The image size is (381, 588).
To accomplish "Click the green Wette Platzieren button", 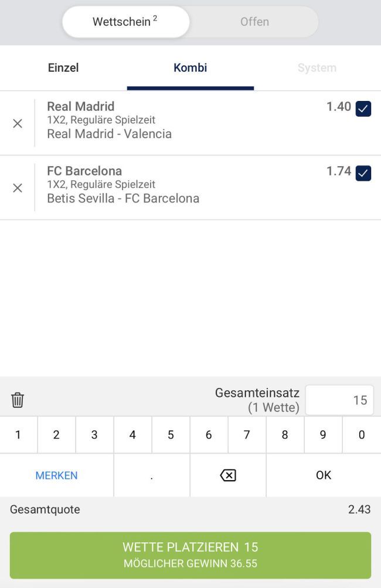I will pos(190,555).
